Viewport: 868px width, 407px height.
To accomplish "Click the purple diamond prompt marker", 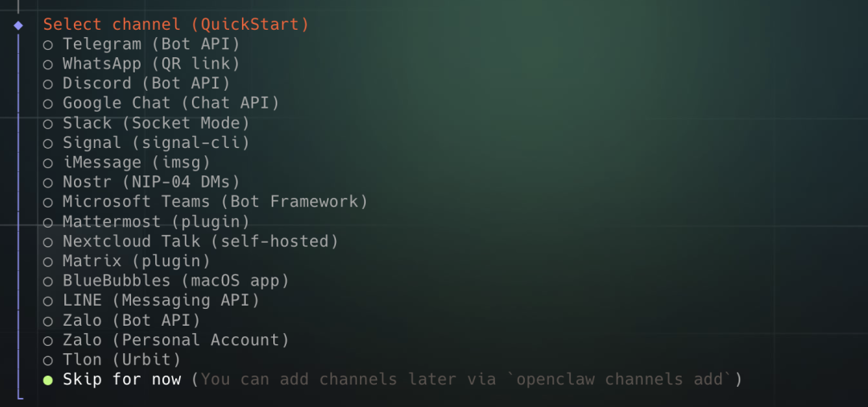I will pyautogui.click(x=18, y=25).
